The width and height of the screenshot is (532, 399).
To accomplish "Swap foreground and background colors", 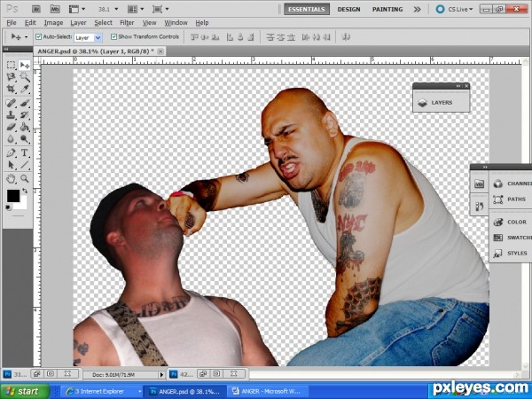I will (25, 191).
